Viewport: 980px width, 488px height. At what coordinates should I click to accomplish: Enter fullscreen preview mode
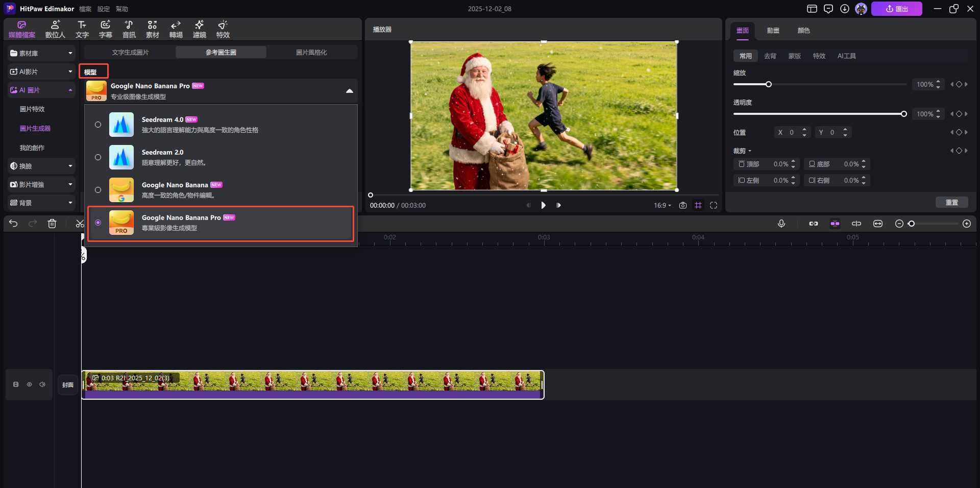click(x=714, y=205)
